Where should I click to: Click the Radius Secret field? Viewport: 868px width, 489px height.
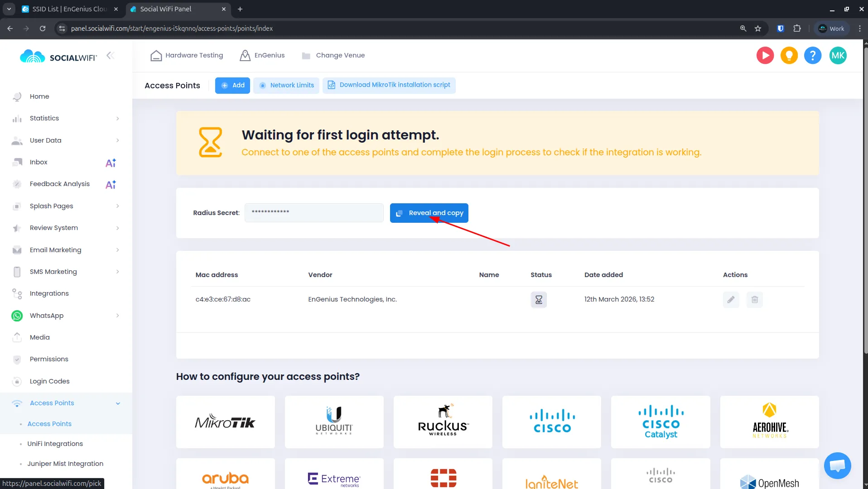point(313,213)
